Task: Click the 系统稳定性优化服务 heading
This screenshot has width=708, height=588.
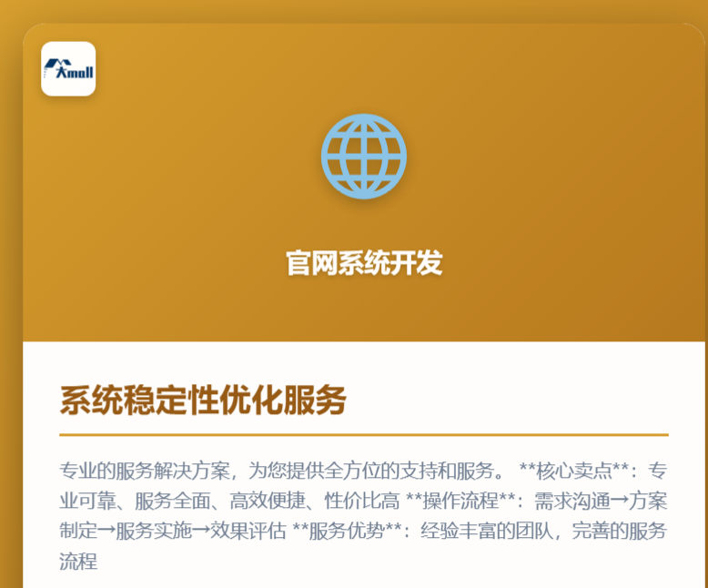Action: (x=202, y=400)
